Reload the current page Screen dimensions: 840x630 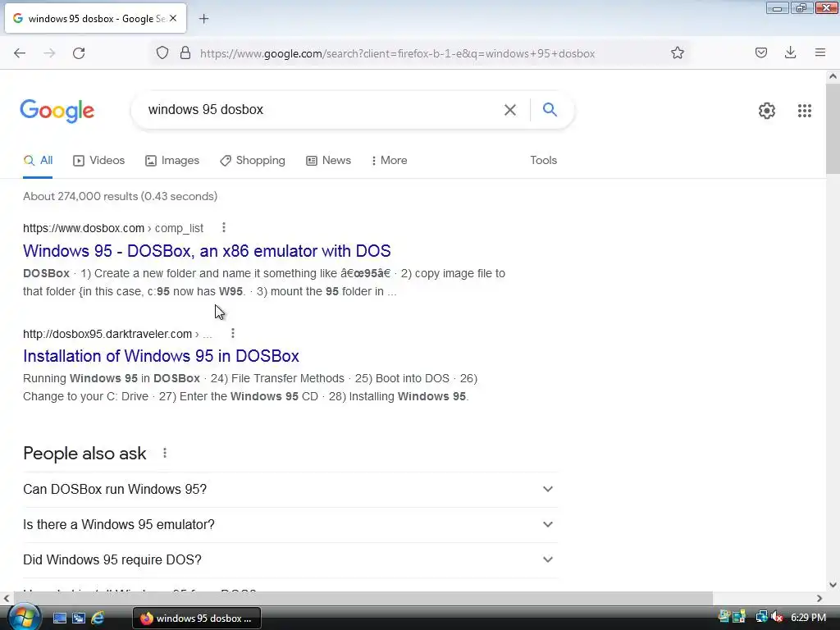tap(79, 53)
